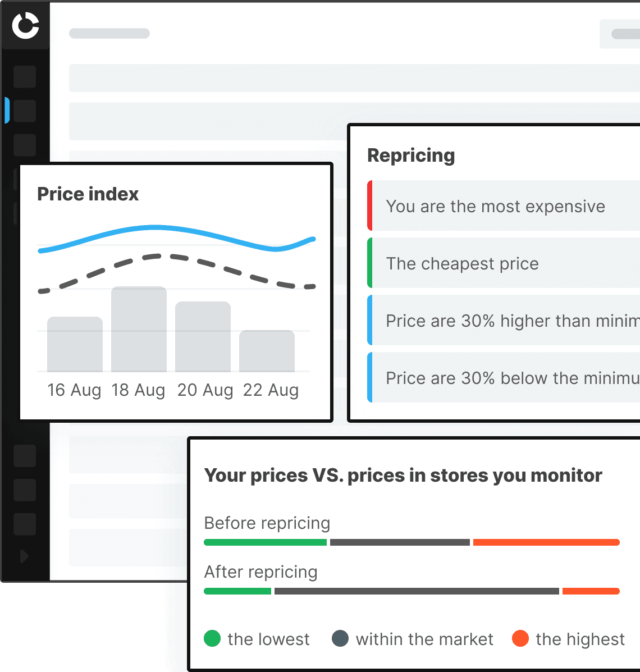The image size is (640, 672).
Task: Click the app logo in the sidebar
Action: [25, 26]
